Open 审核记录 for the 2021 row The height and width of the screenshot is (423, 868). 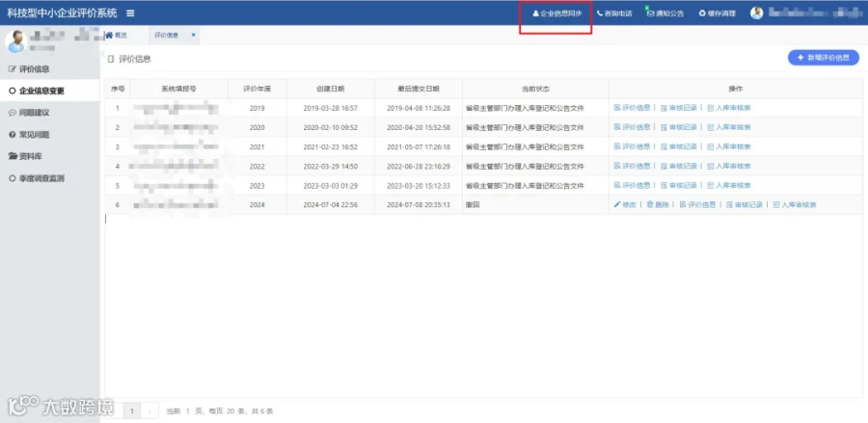(x=679, y=146)
